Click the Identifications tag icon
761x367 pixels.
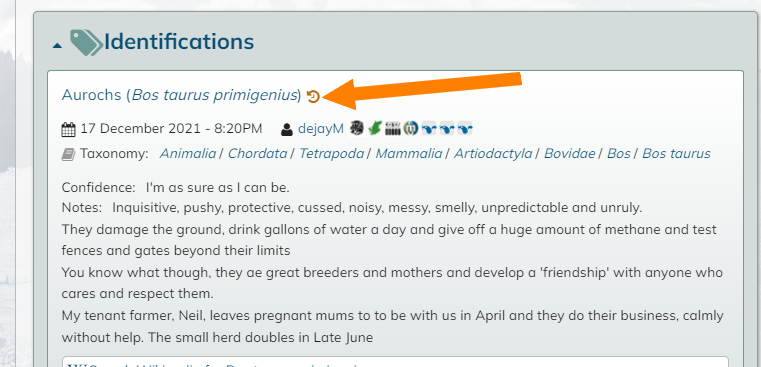(x=86, y=42)
